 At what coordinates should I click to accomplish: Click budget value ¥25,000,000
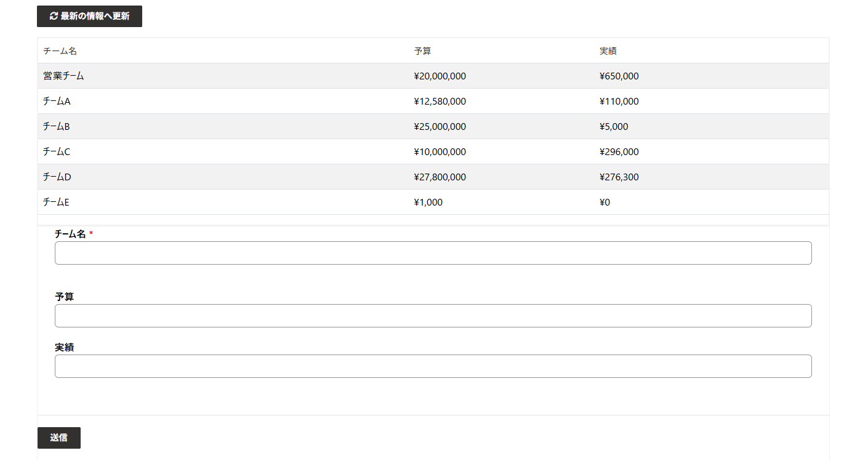[440, 127]
